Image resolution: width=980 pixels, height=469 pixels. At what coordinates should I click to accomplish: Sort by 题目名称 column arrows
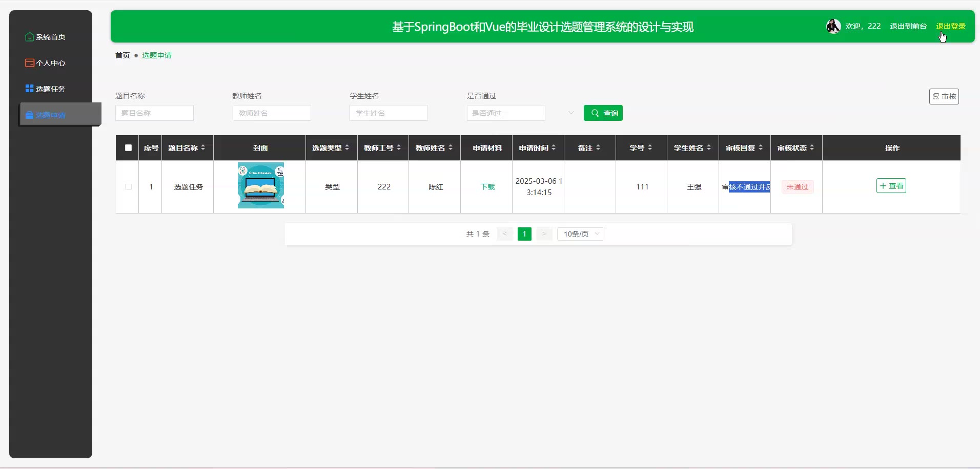tap(203, 147)
